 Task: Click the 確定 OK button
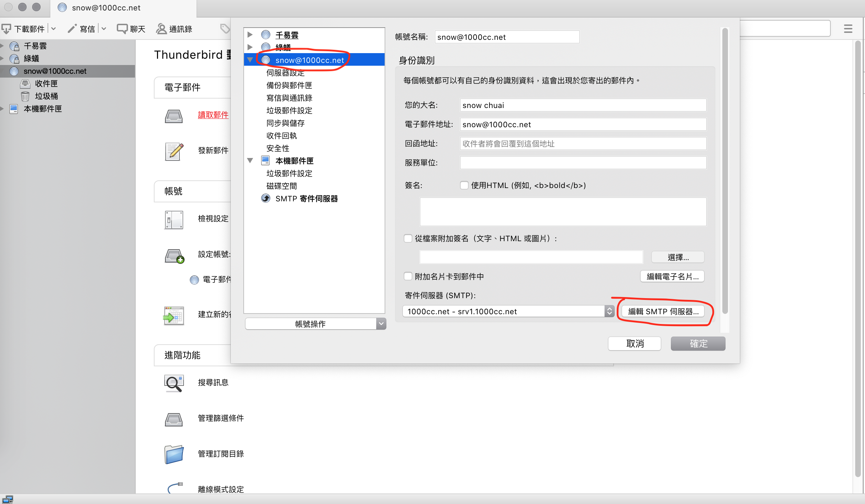pos(698,344)
